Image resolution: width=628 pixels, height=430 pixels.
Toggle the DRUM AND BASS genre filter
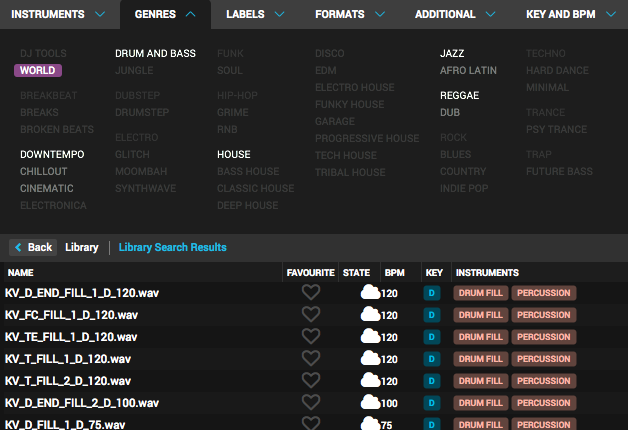coord(155,53)
